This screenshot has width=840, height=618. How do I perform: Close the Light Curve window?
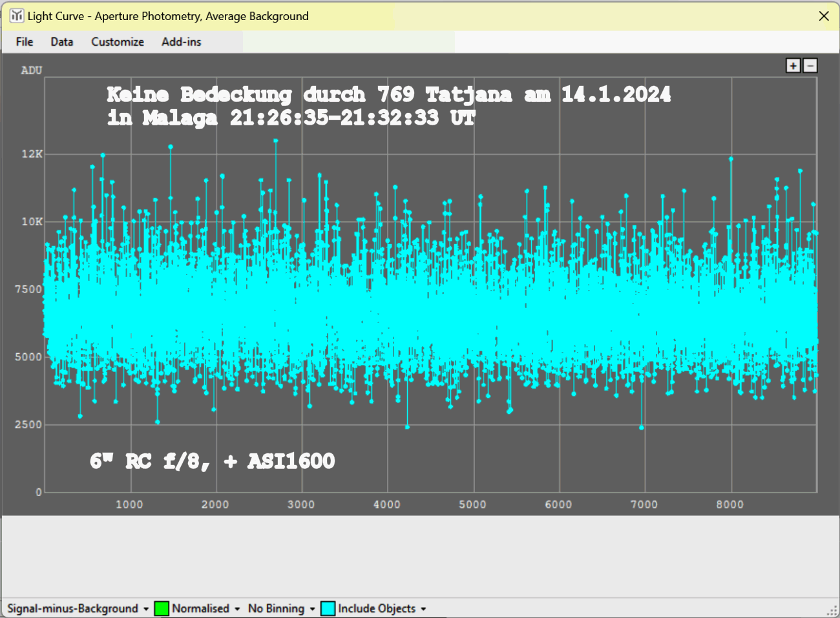(x=824, y=16)
